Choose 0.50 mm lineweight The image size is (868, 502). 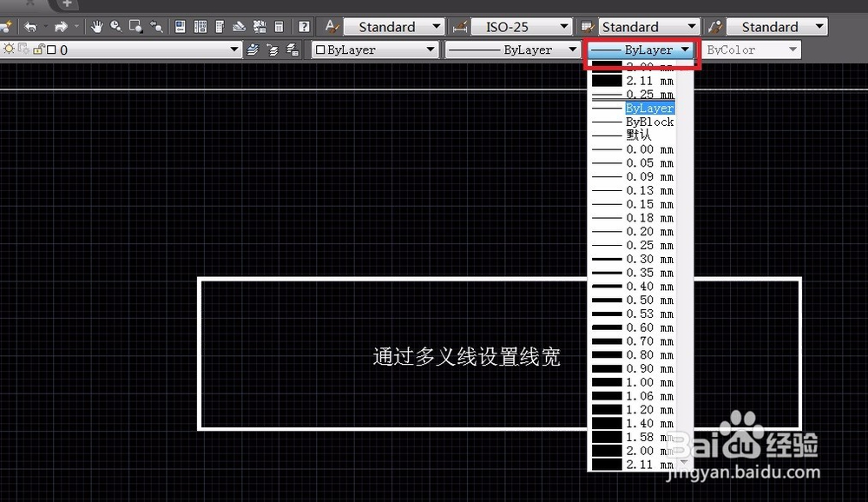tap(634, 301)
